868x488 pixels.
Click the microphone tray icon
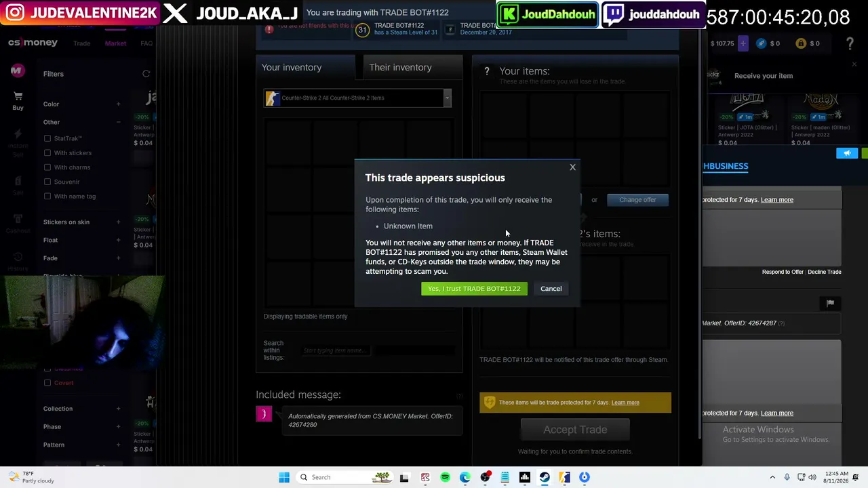point(787,477)
